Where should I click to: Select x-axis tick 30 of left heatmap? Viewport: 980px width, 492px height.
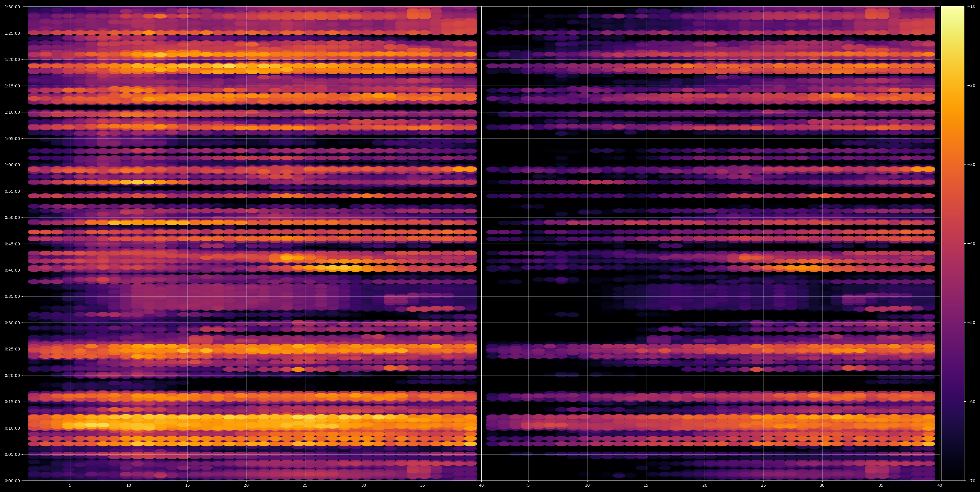[364, 486]
